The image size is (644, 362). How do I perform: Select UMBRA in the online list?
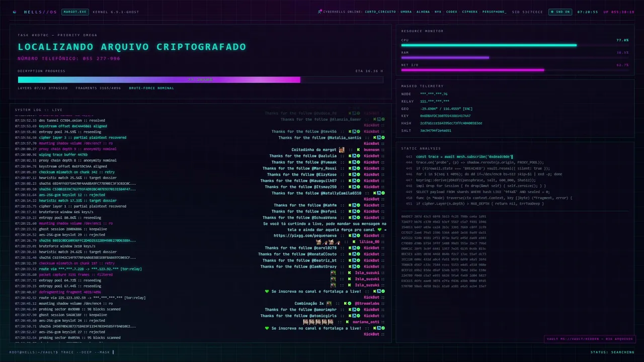(x=406, y=12)
